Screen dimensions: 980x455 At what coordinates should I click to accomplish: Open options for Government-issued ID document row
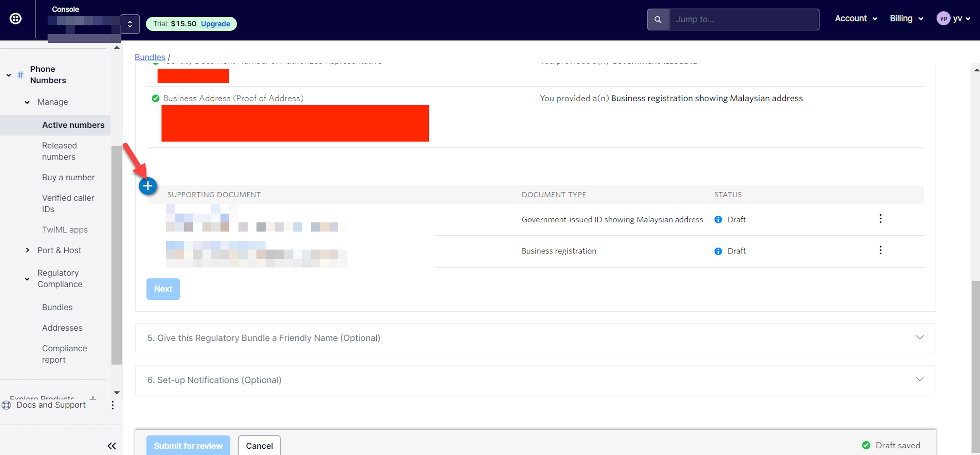880,219
